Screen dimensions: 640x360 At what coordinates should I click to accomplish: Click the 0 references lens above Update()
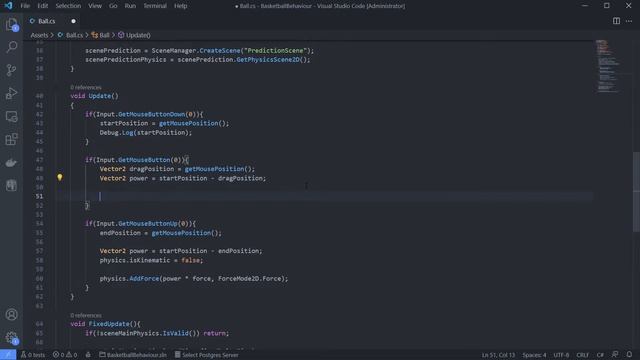pyautogui.click(x=86, y=87)
